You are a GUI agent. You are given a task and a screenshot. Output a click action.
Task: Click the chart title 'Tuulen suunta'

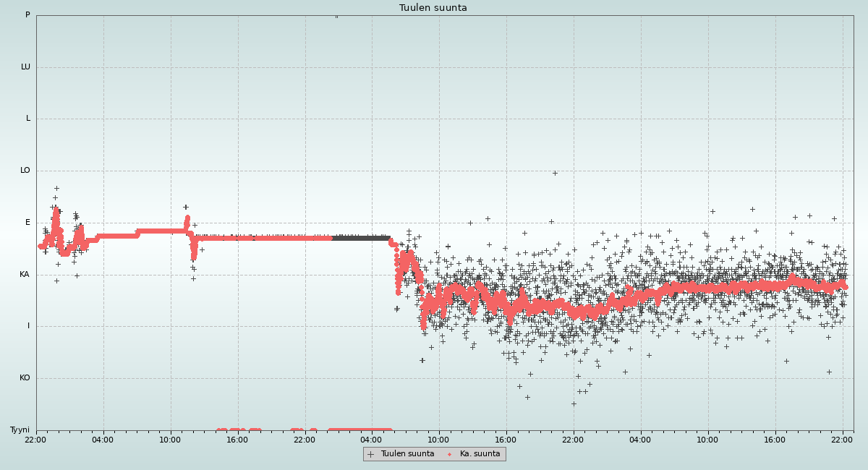click(x=433, y=8)
